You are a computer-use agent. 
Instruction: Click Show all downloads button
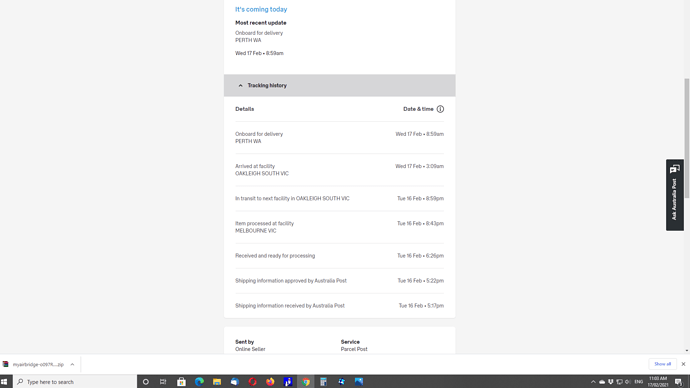(662, 364)
